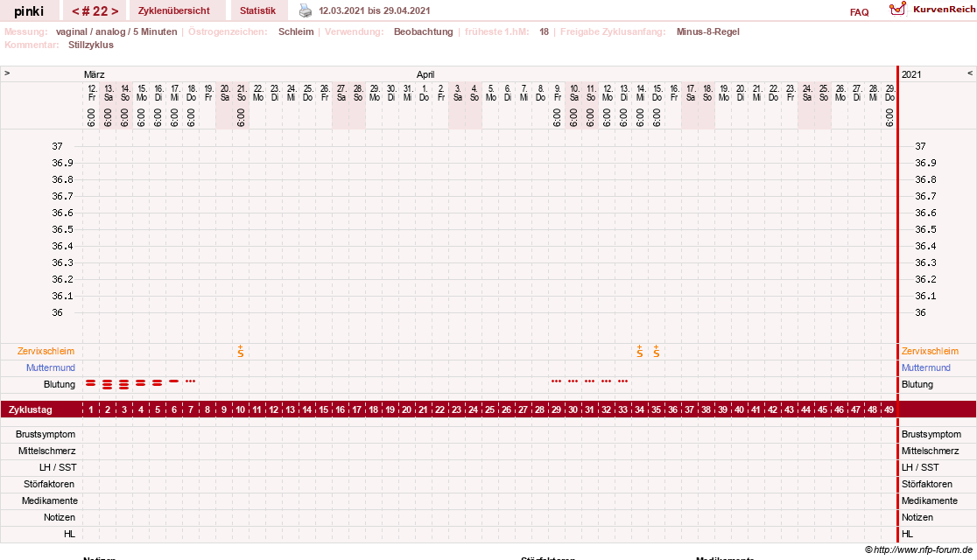This screenshot has width=977, height=560.
Task: Click the left Medikamente row label
Action: pos(49,500)
